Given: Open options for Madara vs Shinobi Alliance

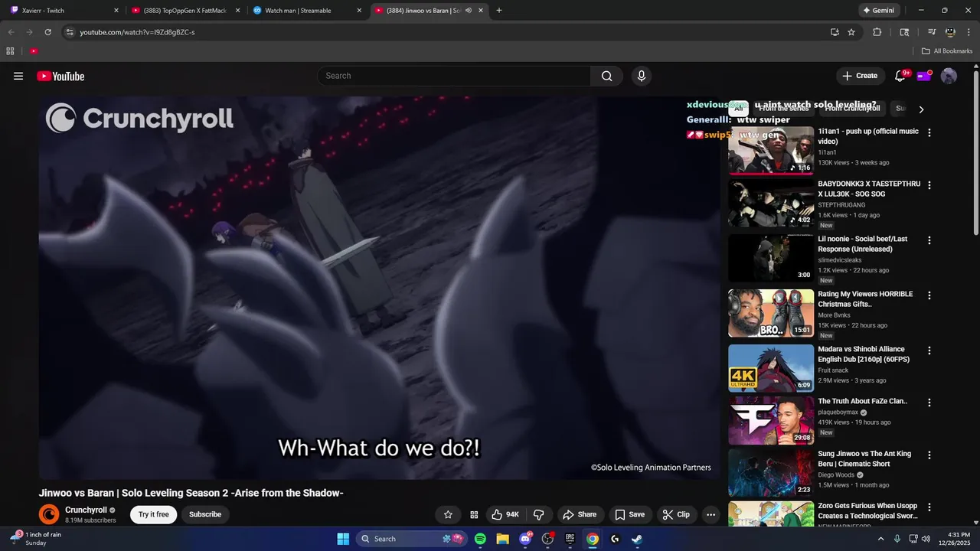Looking at the screenshot, I should [x=929, y=350].
